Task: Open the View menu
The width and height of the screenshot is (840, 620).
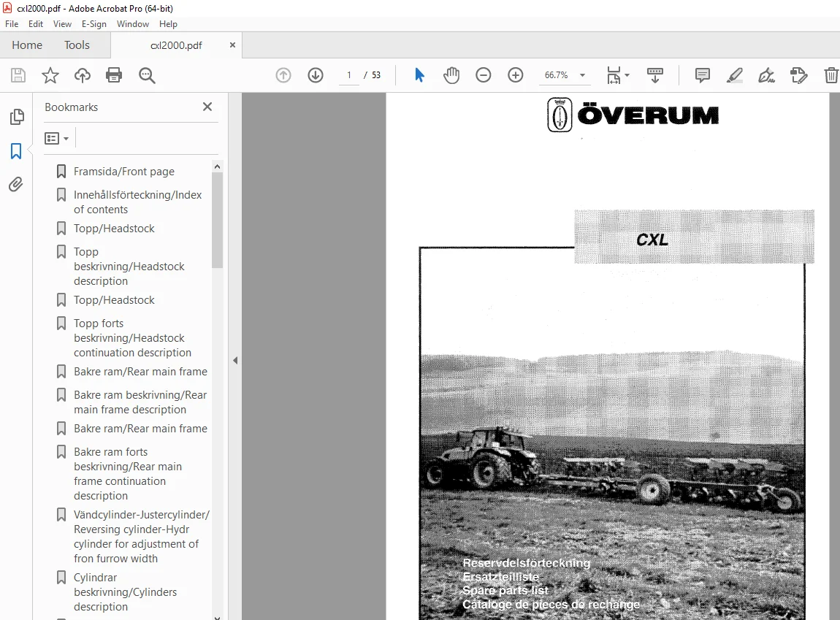Action: pyautogui.click(x=62, y=24)
